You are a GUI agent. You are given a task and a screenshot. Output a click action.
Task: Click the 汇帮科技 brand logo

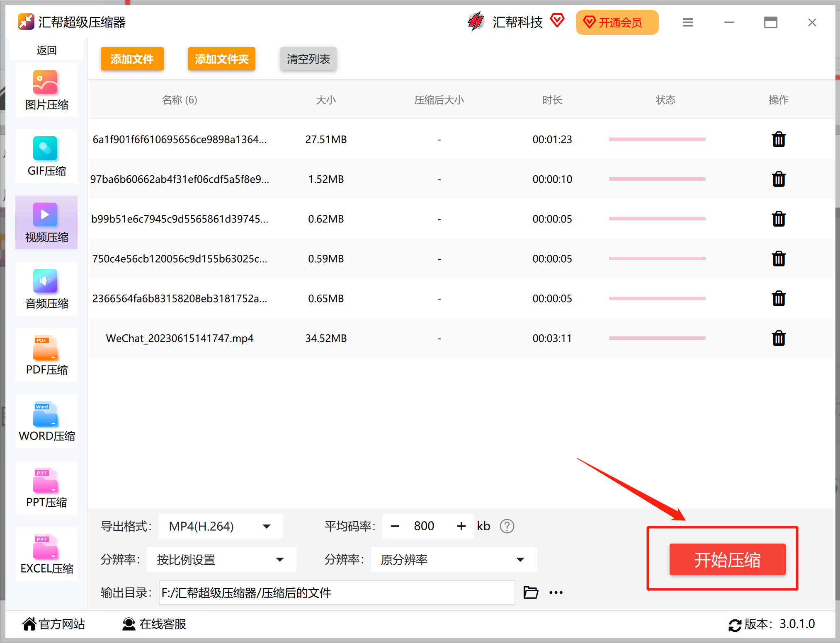point(476,22)
